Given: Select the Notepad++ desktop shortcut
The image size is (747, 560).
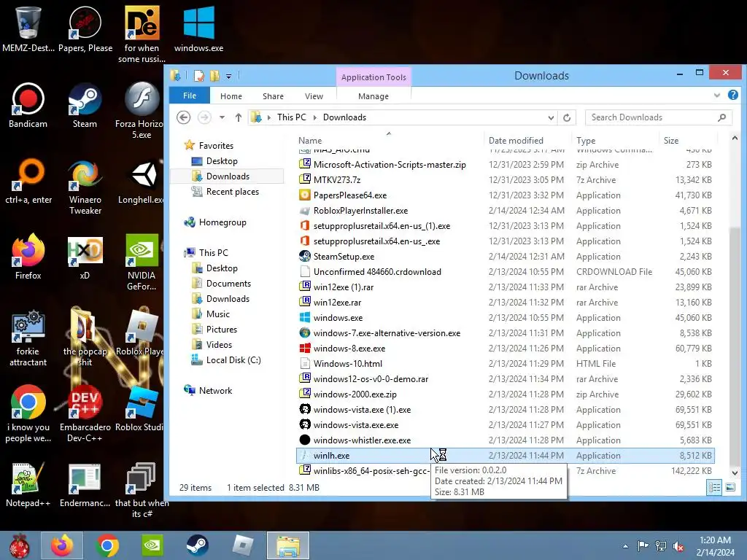Looking at the screenshot, I should coord(28,485).
